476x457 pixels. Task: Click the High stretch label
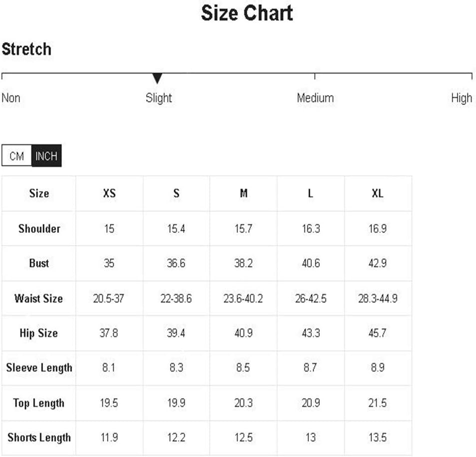461,98
